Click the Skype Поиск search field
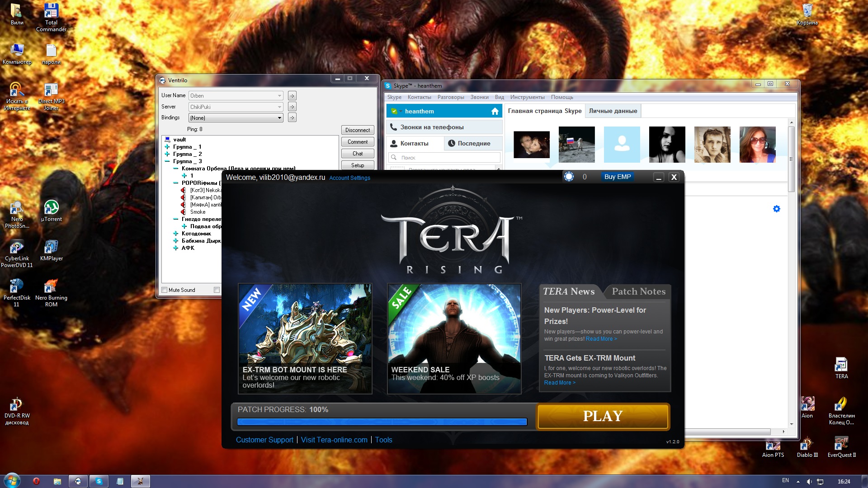The image size is (868, 488). (444, 158)
